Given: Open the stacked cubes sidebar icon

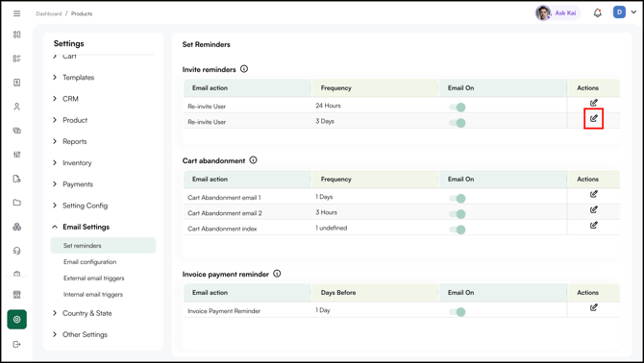Looking at the screenshot, I should 17,227.
